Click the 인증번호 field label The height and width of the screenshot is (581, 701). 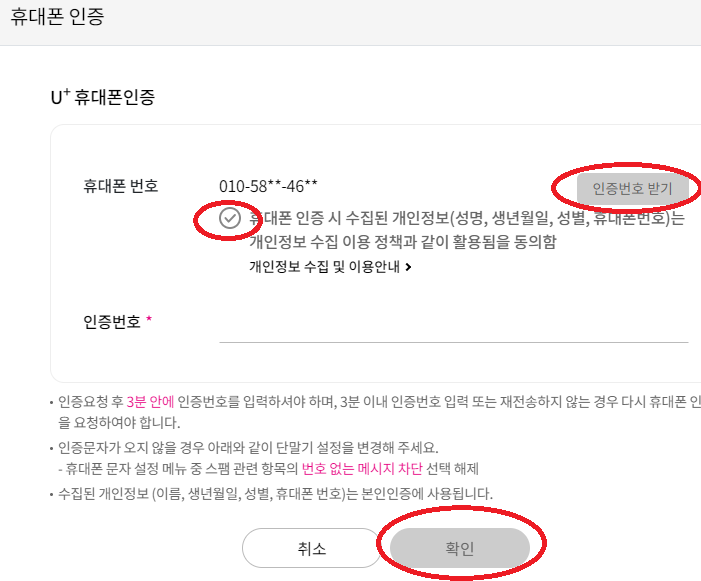click(x=112, y=321)
